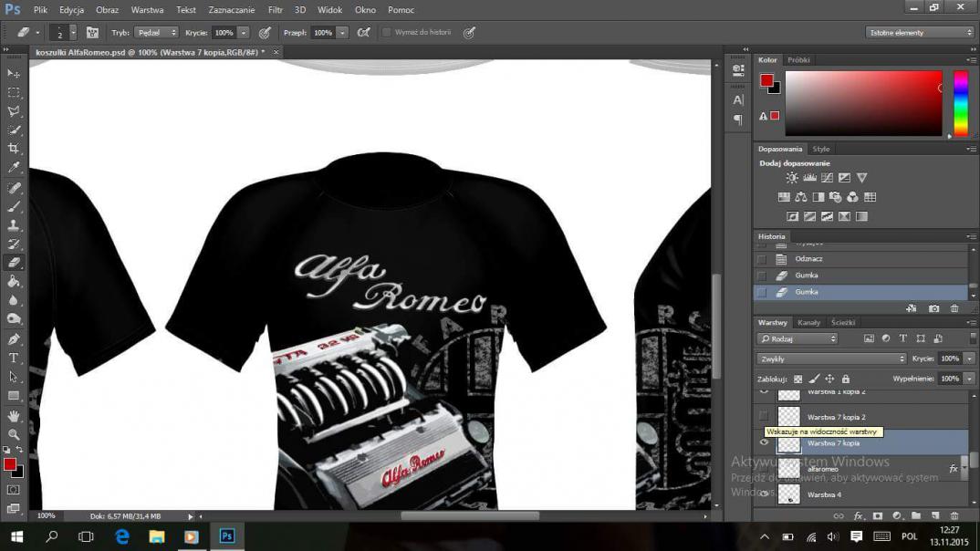Select the Move tool
This screenshot has width=980, height=551.
[x=13, y=74]
